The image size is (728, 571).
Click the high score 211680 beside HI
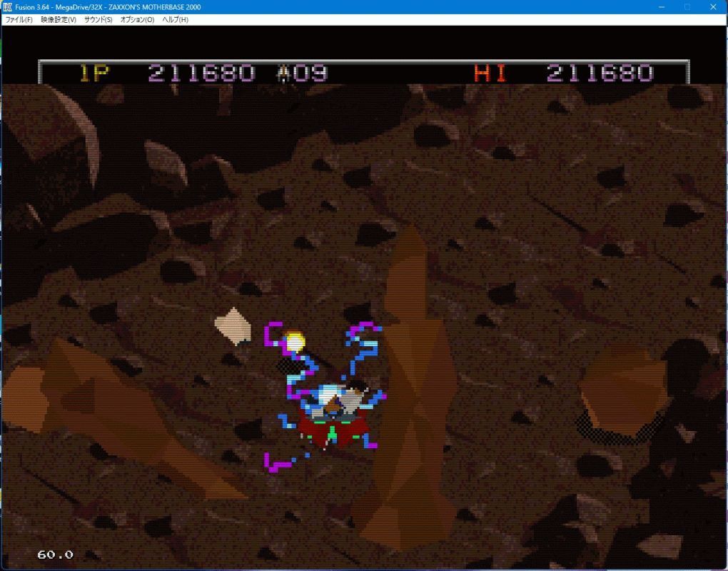click(x=600, y=74)
